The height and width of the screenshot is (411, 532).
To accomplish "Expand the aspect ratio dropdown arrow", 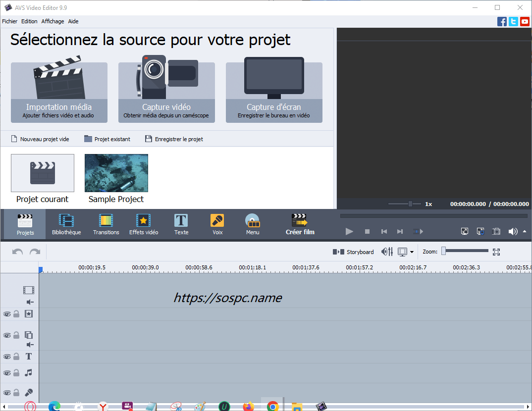I will 412,252.
